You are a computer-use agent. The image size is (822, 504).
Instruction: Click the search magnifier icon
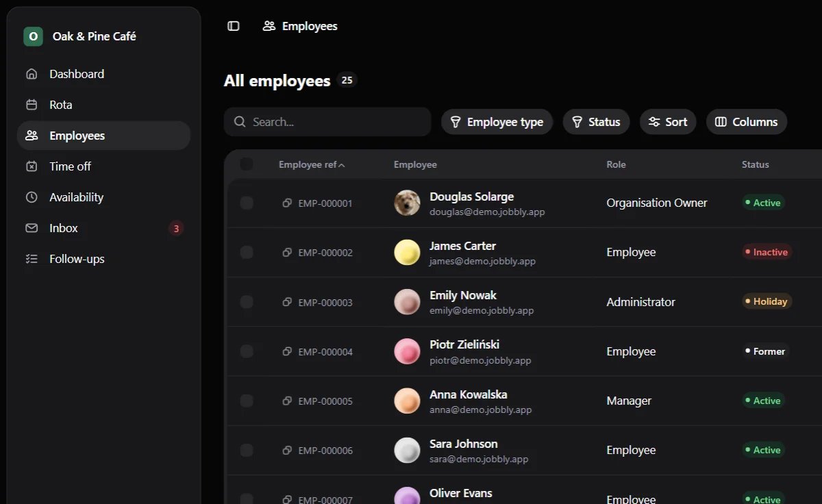(x=240, y=122)
